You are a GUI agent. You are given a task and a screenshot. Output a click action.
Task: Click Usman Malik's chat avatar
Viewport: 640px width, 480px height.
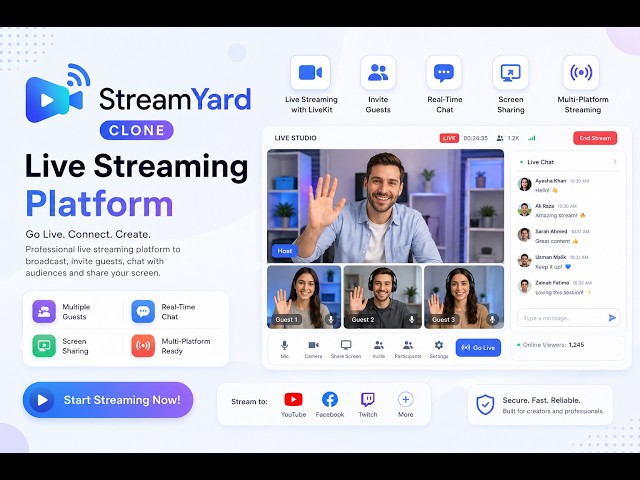tap(524, 261)
